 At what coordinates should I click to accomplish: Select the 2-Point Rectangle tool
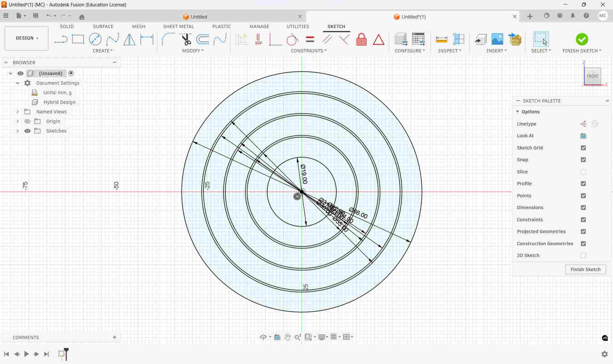[x=78, y=39]
